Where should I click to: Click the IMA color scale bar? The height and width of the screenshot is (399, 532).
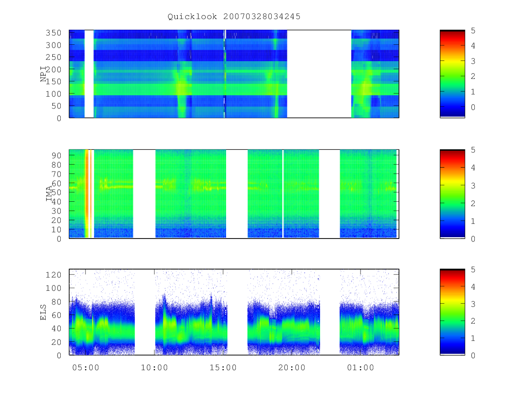tap(452, 194)
